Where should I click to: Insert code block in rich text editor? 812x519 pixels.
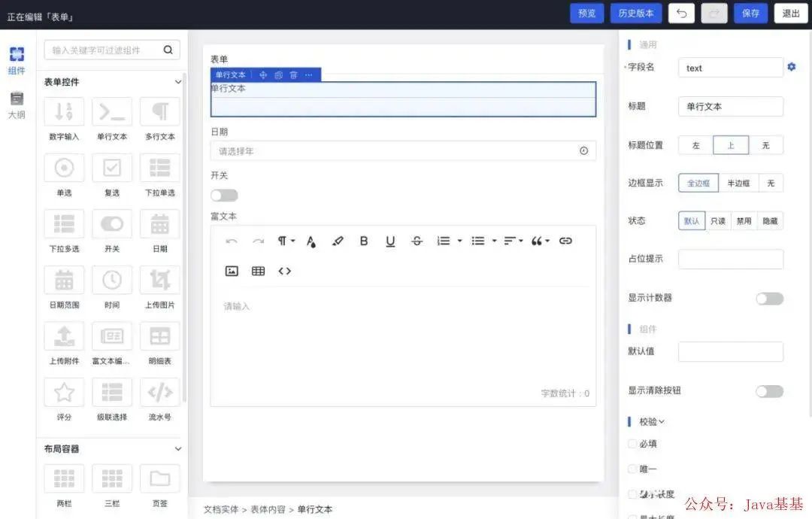click(x=285, y=271)
